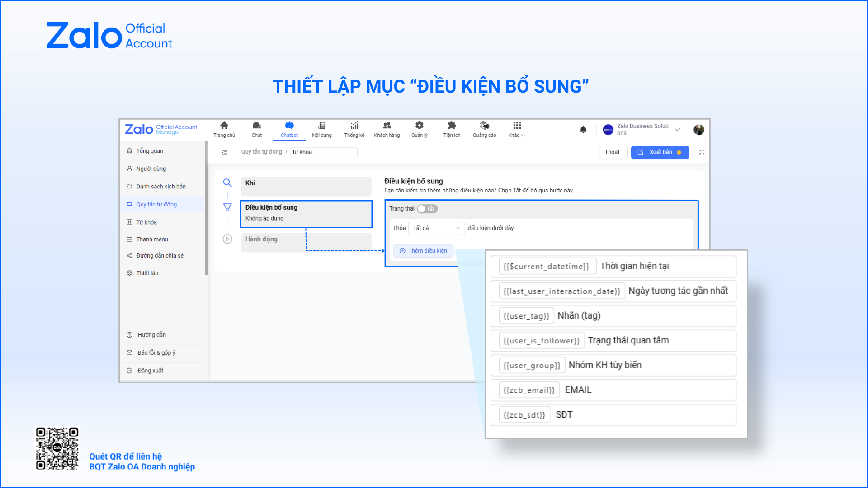Open the Tiện ích puzzle icon

coord(452,126)
